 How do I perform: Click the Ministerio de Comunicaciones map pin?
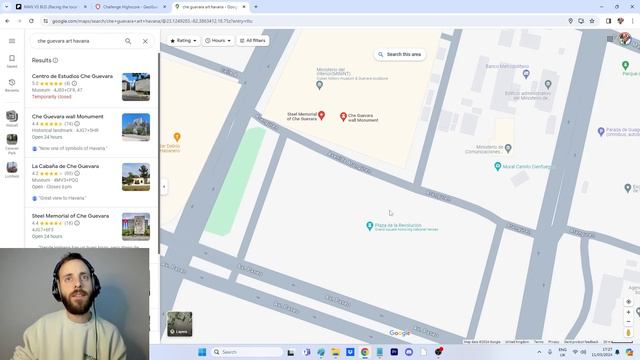coord(508,148)
